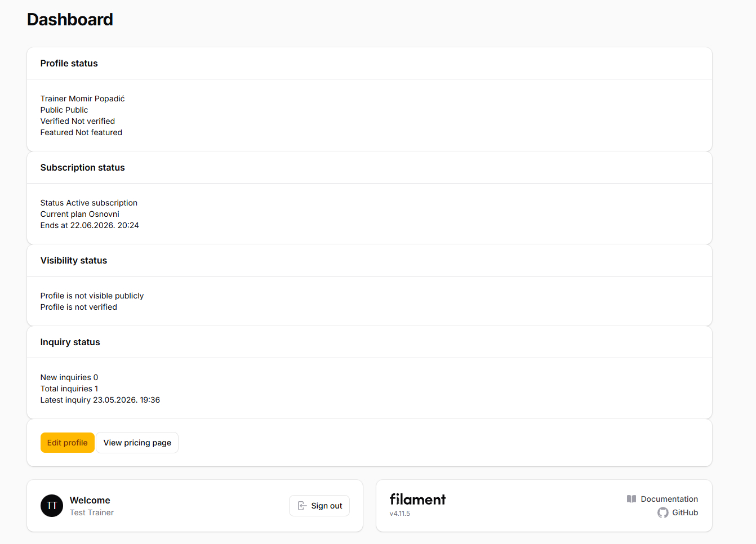Screen dimensions: 756x544
Task: Click the v4.11.5 version label
Action: point(400,514)
